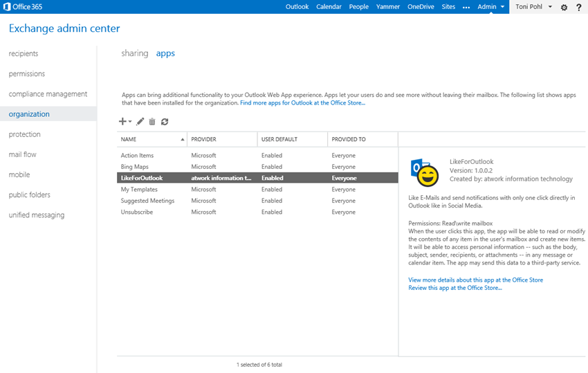Expand the more navigation ellipsis
Viewport: 588px width, 373px height.
pyautogui.click(x=466, y=7)
